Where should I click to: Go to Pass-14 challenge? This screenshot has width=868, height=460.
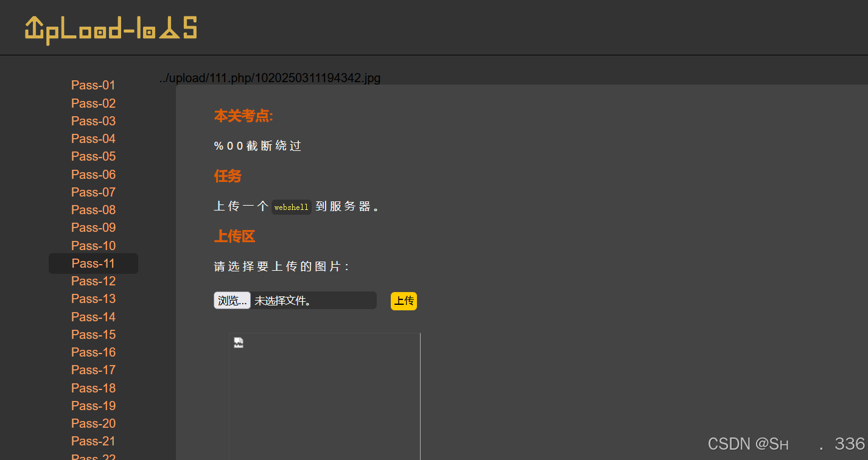point(93,317)
